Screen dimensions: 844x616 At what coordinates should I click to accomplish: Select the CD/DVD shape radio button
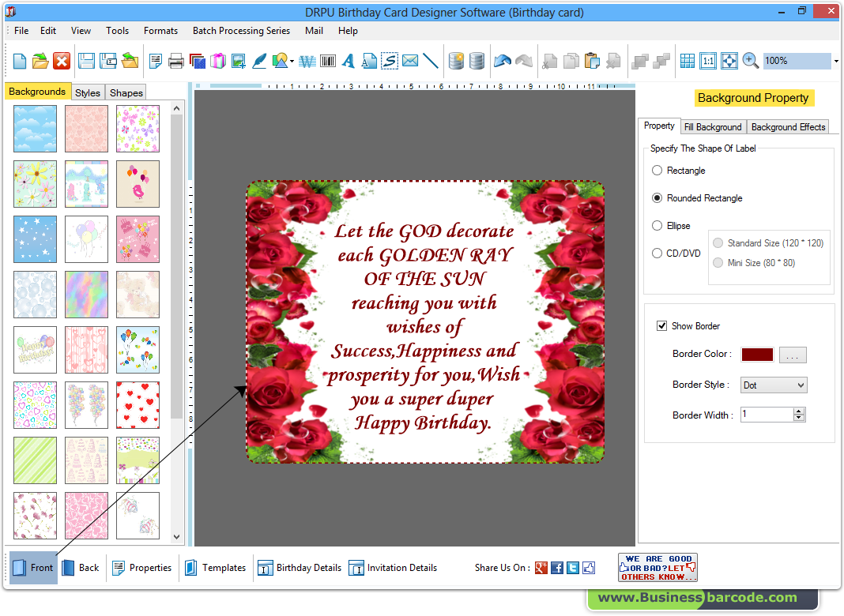click(657, 253)
